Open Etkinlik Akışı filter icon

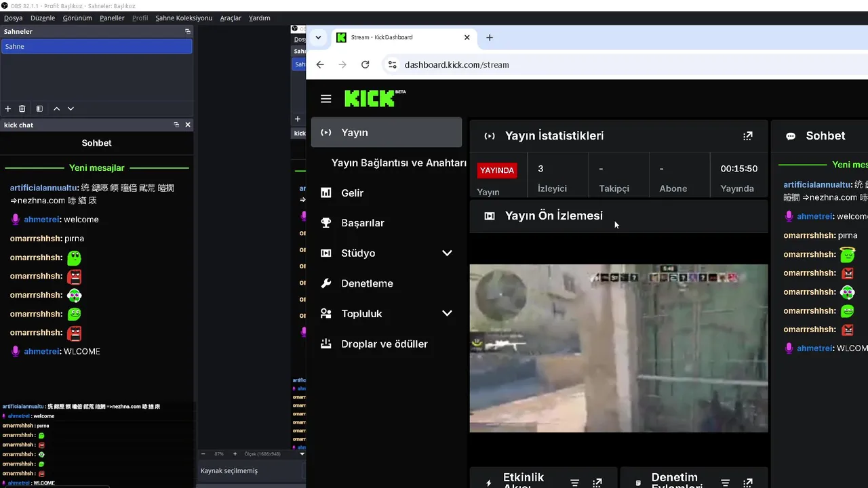tap(574, 483)
